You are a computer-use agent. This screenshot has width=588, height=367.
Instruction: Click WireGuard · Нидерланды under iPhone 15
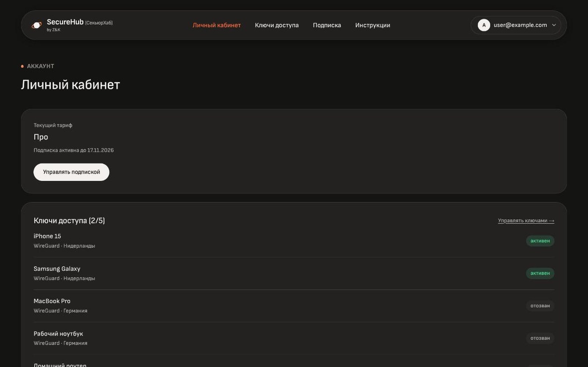64,246
